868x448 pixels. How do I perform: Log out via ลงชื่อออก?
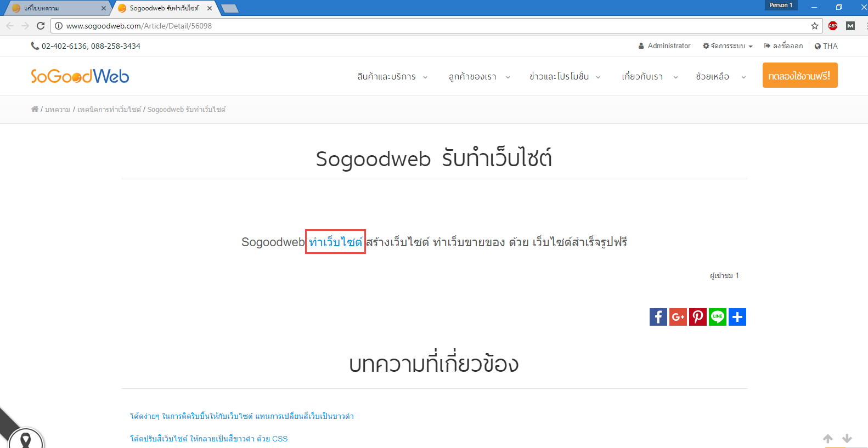(783, 46)
